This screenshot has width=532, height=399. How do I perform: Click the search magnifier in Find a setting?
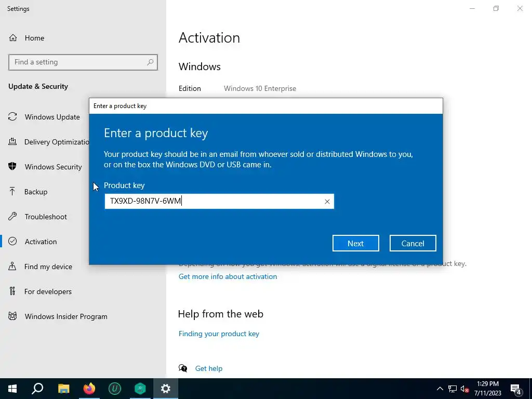(150, 62)
